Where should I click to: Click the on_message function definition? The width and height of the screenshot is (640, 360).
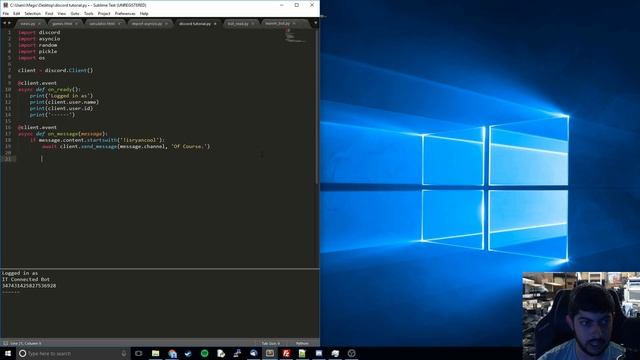tap(63, 133)
